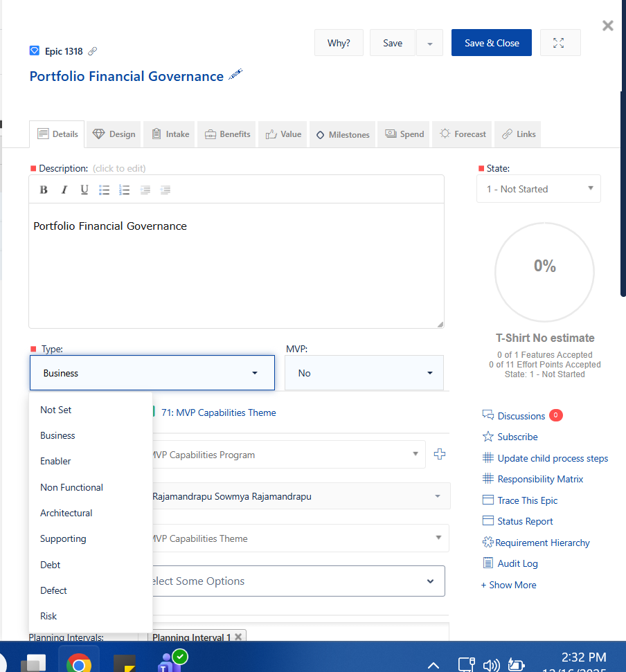The image size is (626, 672).
Task: Click the Subscribe star icon
Action: (x=488, y=437)
